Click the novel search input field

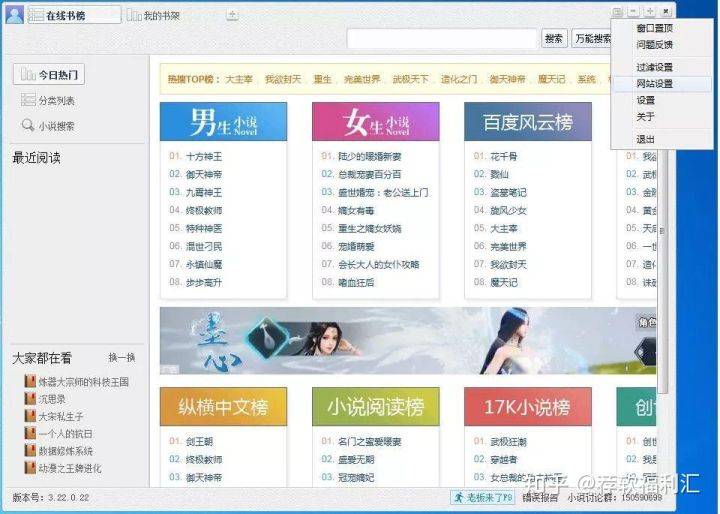[442, 39]
